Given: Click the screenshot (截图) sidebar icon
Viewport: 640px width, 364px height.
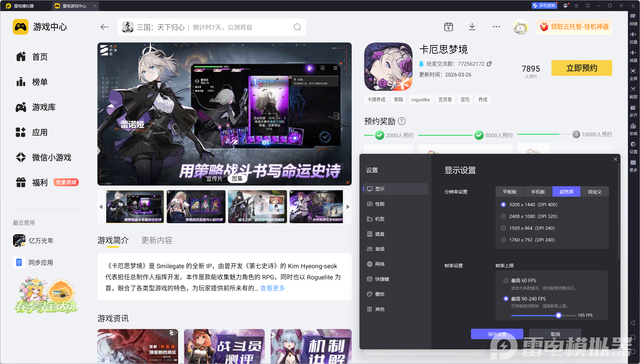Looking at the screenshot, I should point(633,89).
